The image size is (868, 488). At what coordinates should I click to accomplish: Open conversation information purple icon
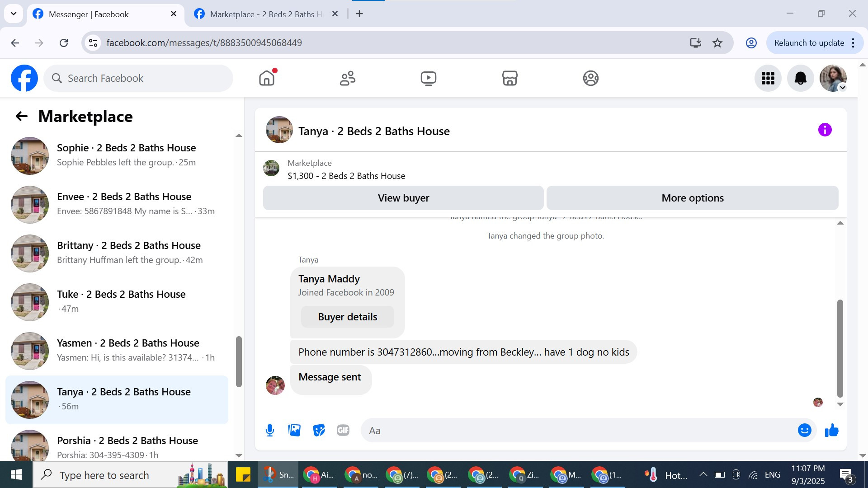click(x=825, y=130)
